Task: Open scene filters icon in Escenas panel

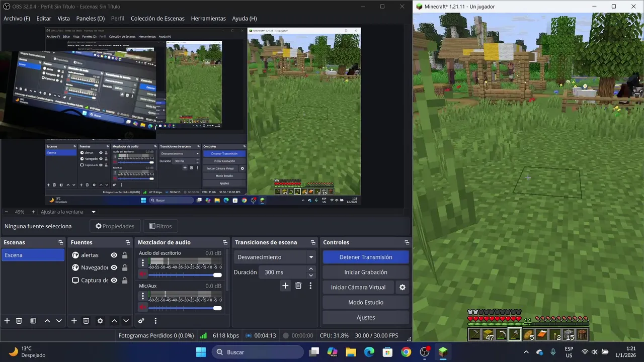Action: pos(33,321)
